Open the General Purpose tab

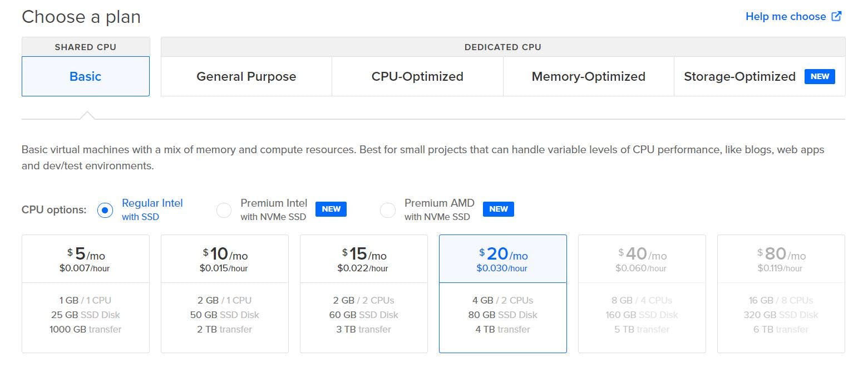[x=246, y=76]
